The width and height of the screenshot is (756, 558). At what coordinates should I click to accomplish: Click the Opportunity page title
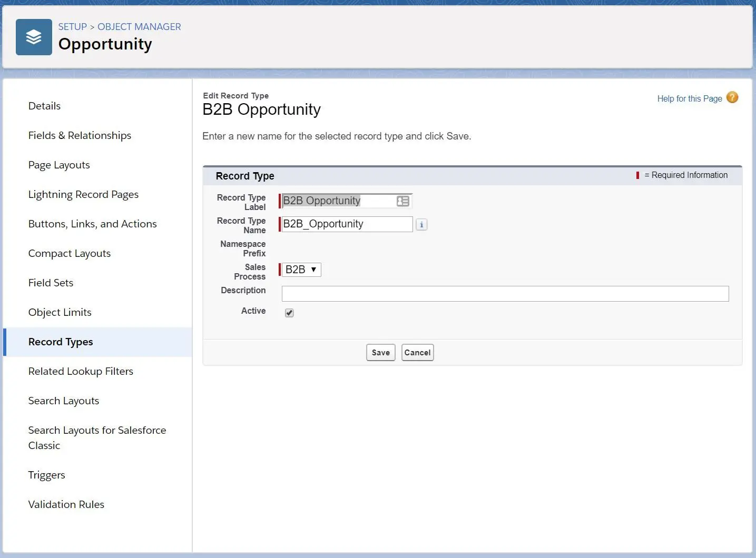tap(105, 44)
